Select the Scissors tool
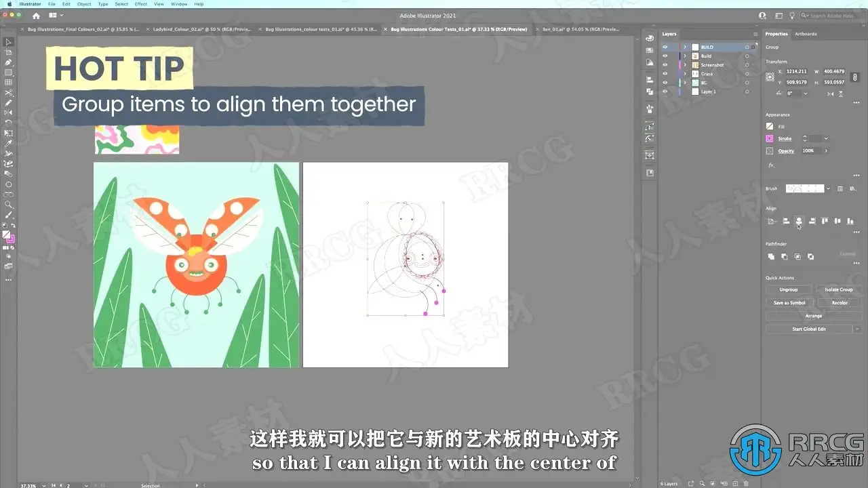Viewport: 868px width, 488px height. pyautogui.click(x=8, y=93)
